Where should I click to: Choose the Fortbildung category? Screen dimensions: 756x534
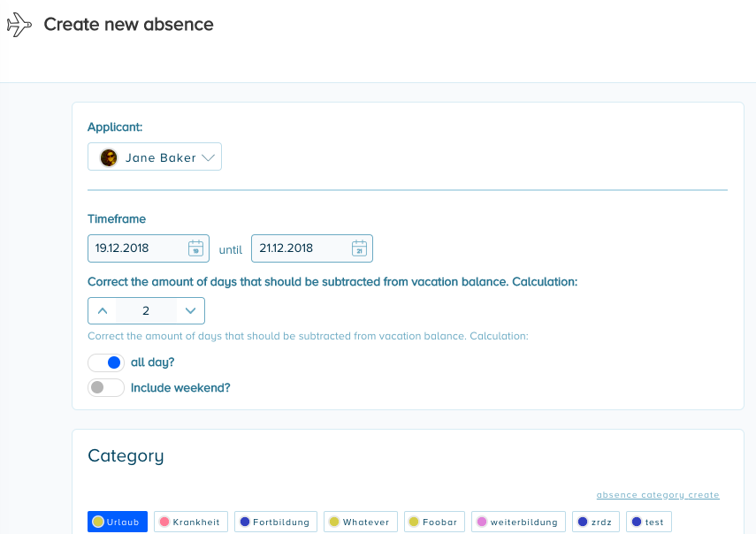[276, 522]
